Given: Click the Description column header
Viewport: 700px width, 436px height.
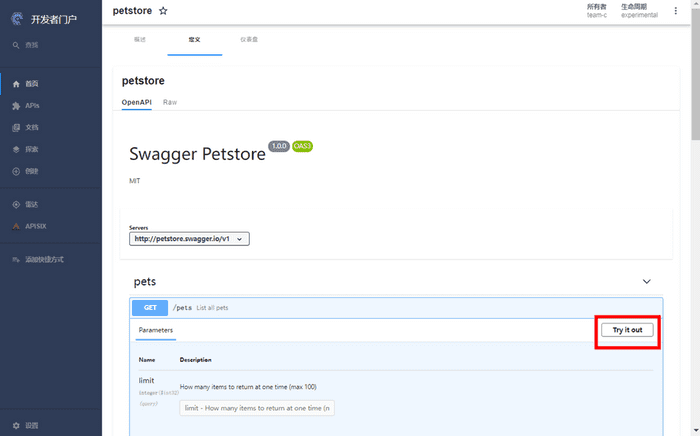Looking at the screenshot, I should pos(196,360).
